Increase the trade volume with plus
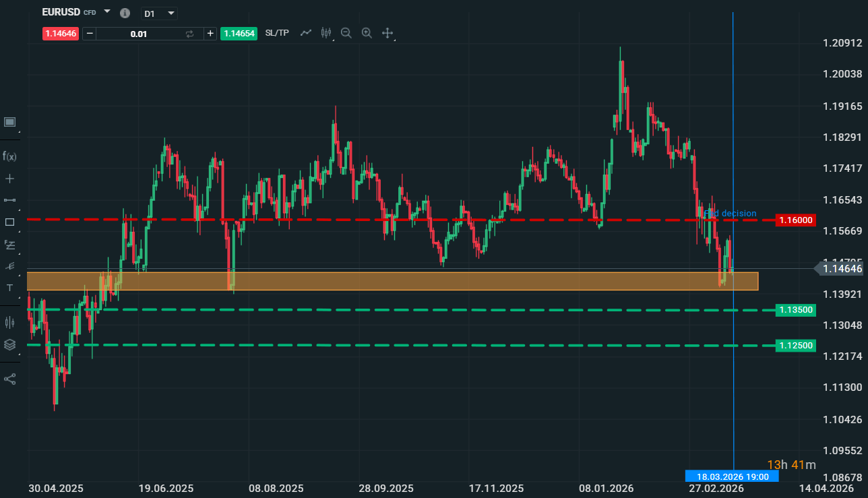The width and height of the screenshot is (868, 498). 210,34
